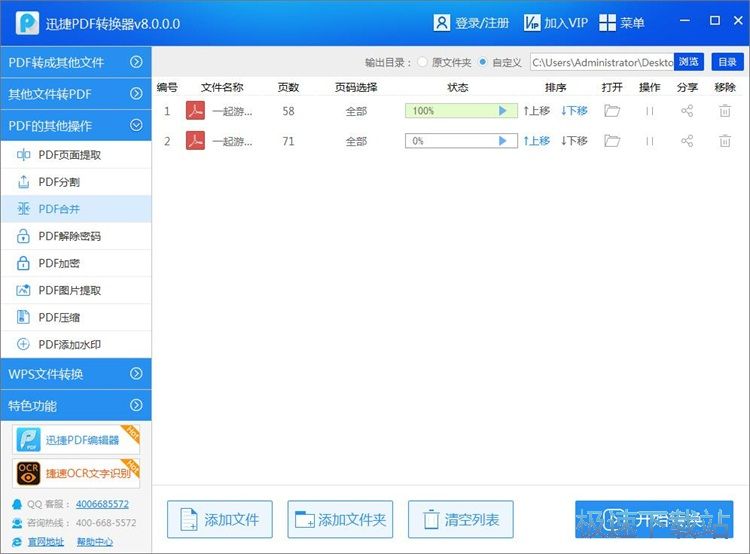Screen dimensions: 750x554
Task: Click the 状态 column header
Action: pyautogui.click(x=458, y=87)
